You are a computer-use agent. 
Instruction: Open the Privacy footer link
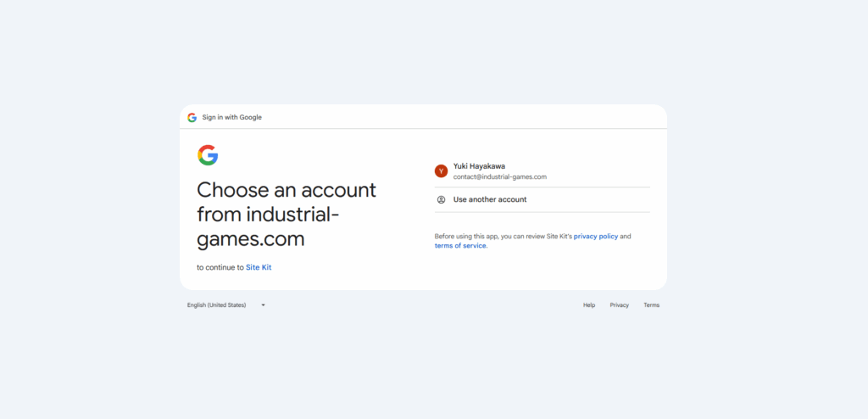620,305
